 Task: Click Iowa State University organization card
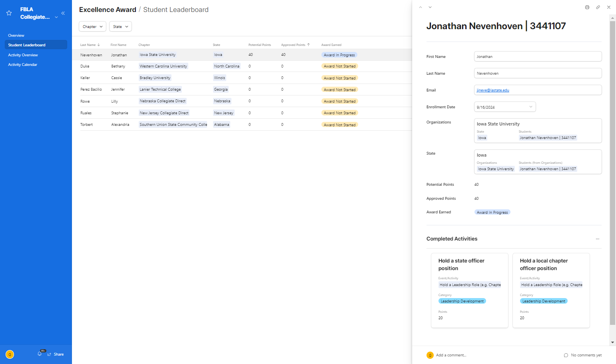point(538,131)
